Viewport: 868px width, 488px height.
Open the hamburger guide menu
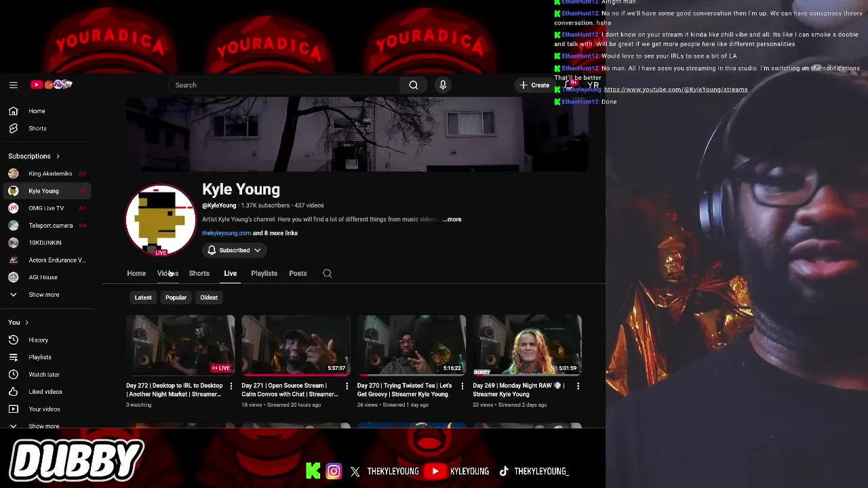(x=13, y=85)
